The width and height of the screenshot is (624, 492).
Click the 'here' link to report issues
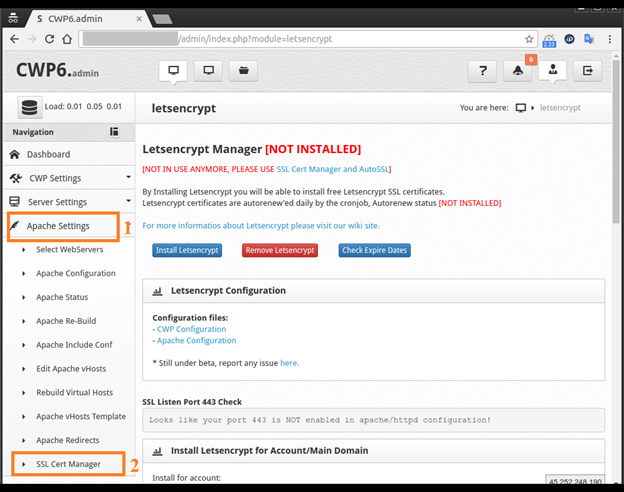point(289,363)
